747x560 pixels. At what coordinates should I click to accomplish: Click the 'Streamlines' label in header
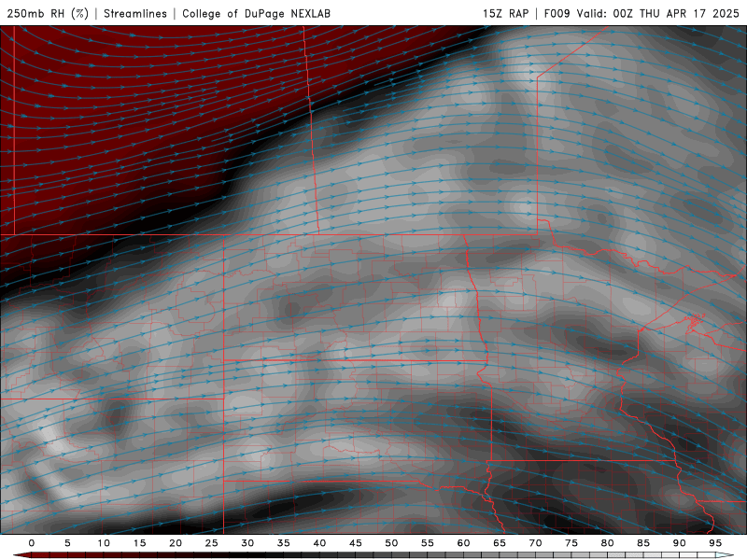pos(135,14)
